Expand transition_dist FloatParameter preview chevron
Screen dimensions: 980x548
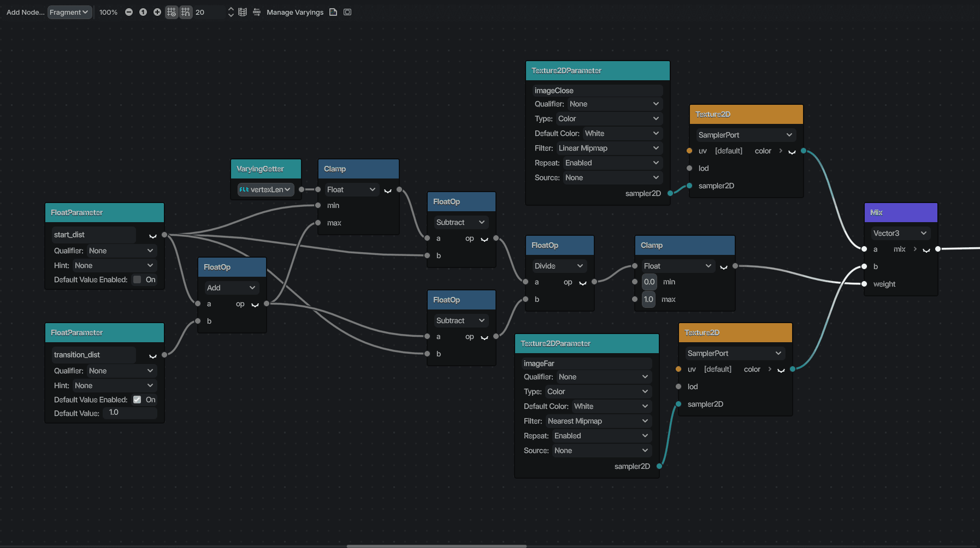[153, 356]
